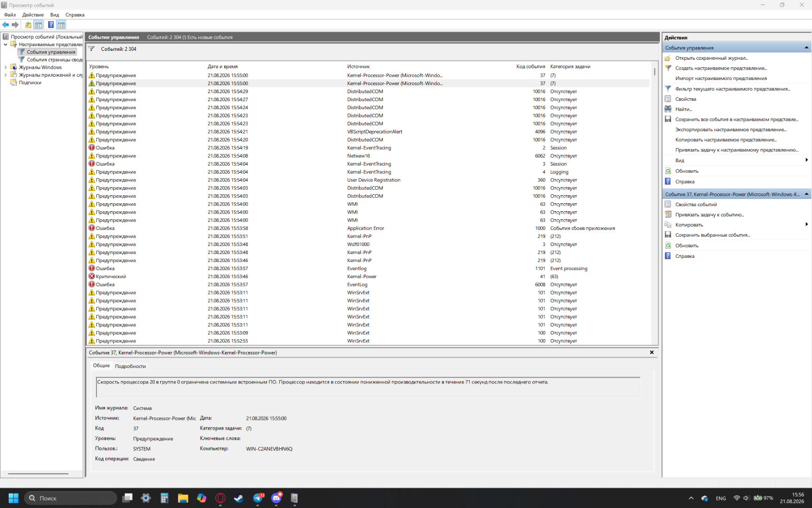Open Steam from the taskbar
This screenshot has width=812, height=508.
click(239, 498)
